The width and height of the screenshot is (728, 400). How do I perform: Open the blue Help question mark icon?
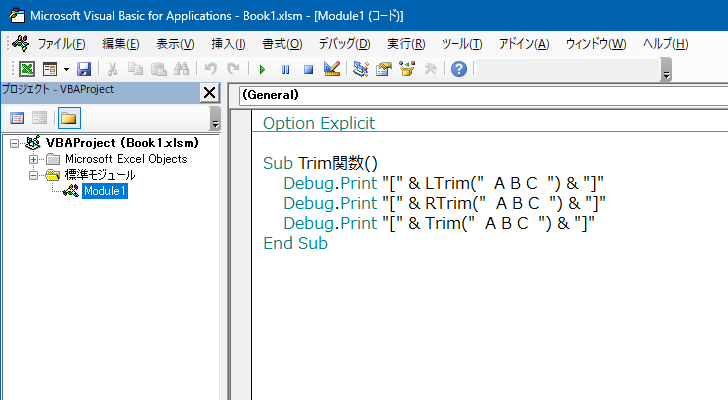click(459, 69)
